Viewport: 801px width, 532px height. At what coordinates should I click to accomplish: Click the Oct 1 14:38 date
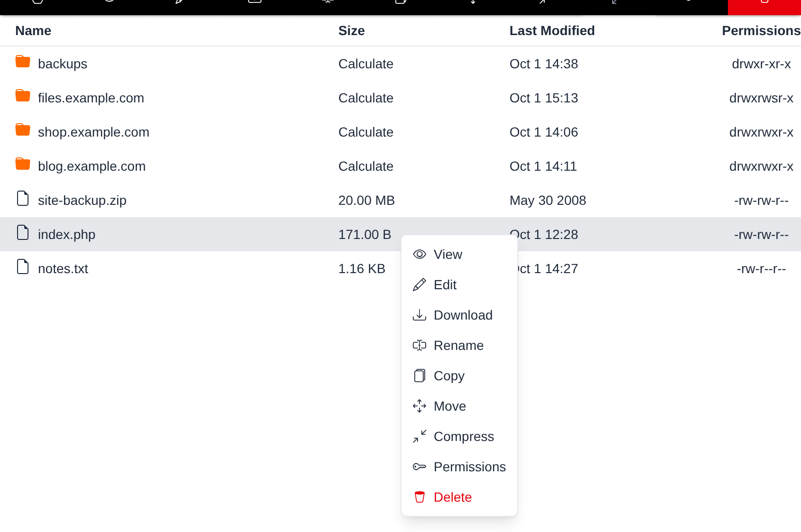click(544, 64)
